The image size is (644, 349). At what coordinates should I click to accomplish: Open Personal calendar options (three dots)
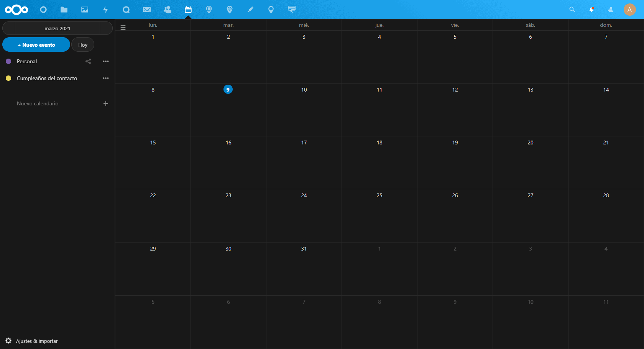(106, 61)
